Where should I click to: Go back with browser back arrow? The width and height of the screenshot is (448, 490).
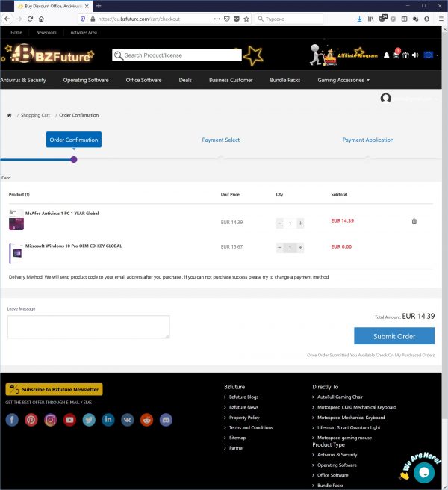coord(7,19)
